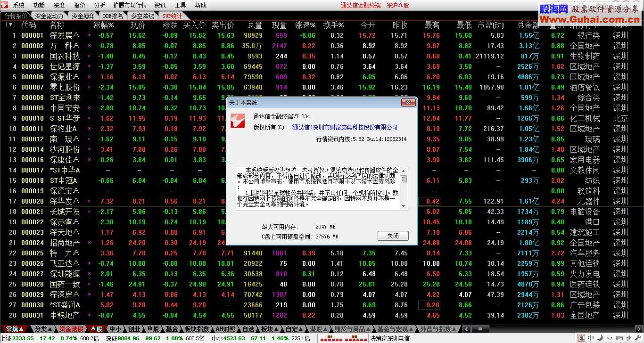The width and height of the screenshot is (644, 343).
Task: Select the 创业 bottom tab
Action: point(134,329)
